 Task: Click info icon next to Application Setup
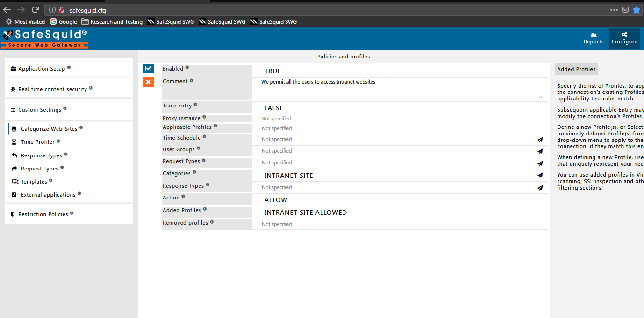pyautogui.click(x=69, y=68)
